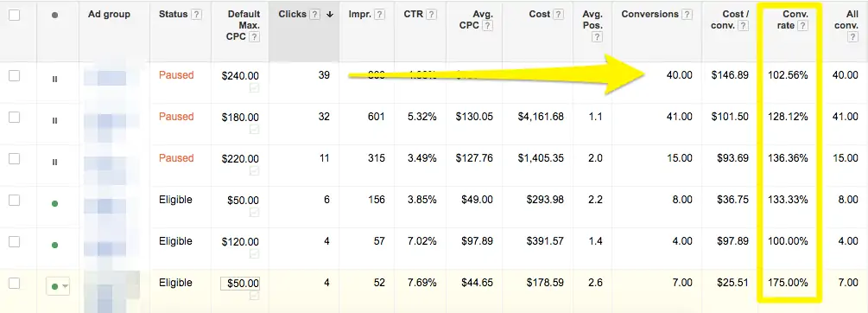Open the Clicks column help icon
The image size is (868, 313).
point(314,15)
